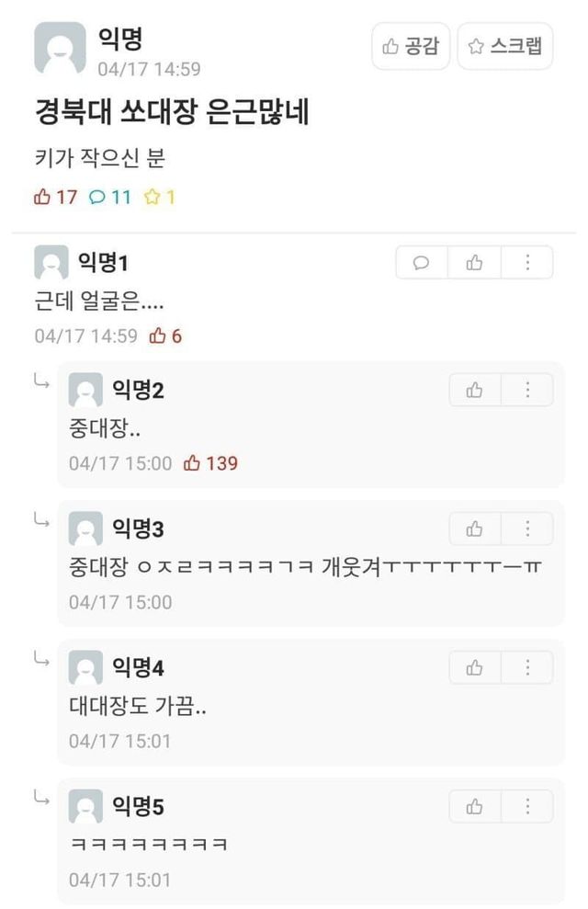Viewport: 588px width, 909px height.
Task: Like 익명1's comment with thumbs-up icon
Action: click(x=474, y=263)
